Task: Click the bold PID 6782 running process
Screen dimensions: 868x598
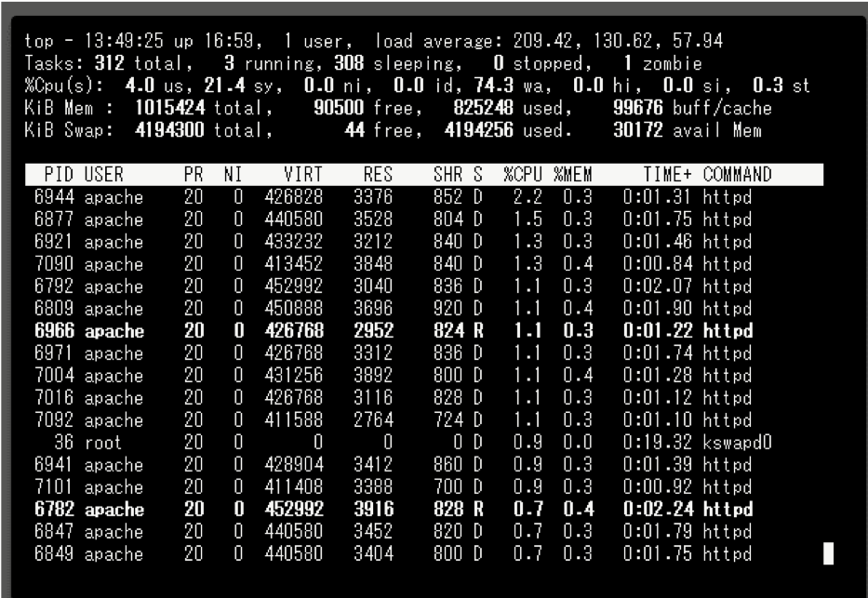Action: [54, 509]
